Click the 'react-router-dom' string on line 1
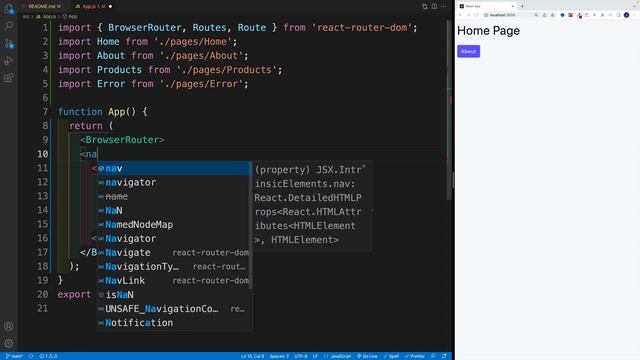Viewport: 640px width, 360px height. (362, 28)
